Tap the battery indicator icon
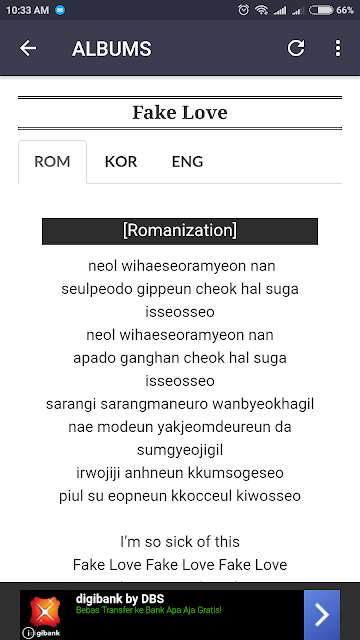 pyautogui.click(x=321, y=10)
